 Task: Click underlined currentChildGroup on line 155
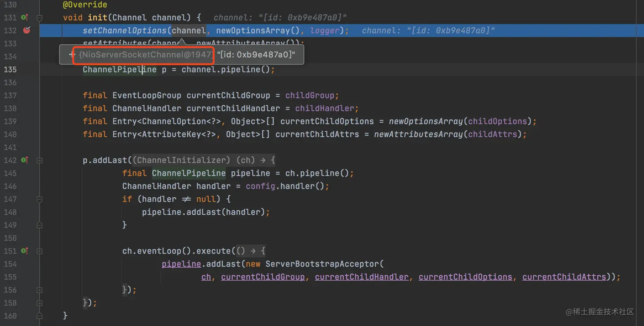tap(263, 277)
